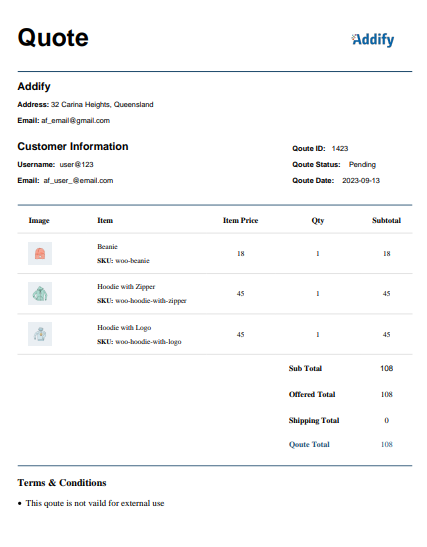Click the Qoute Total label
This screenshot has height=547, width=427.
pos(309,444)
